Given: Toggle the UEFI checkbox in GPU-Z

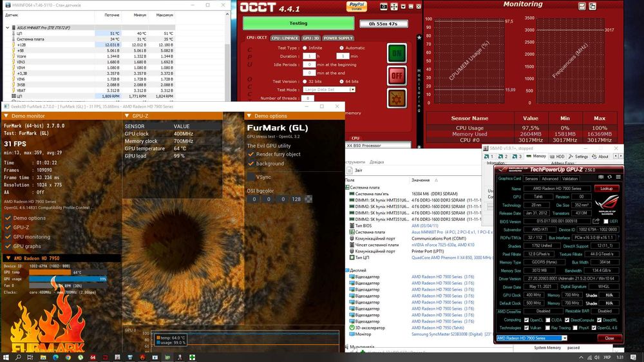Looking at the screenshot, I should click(x=605, y=222).
